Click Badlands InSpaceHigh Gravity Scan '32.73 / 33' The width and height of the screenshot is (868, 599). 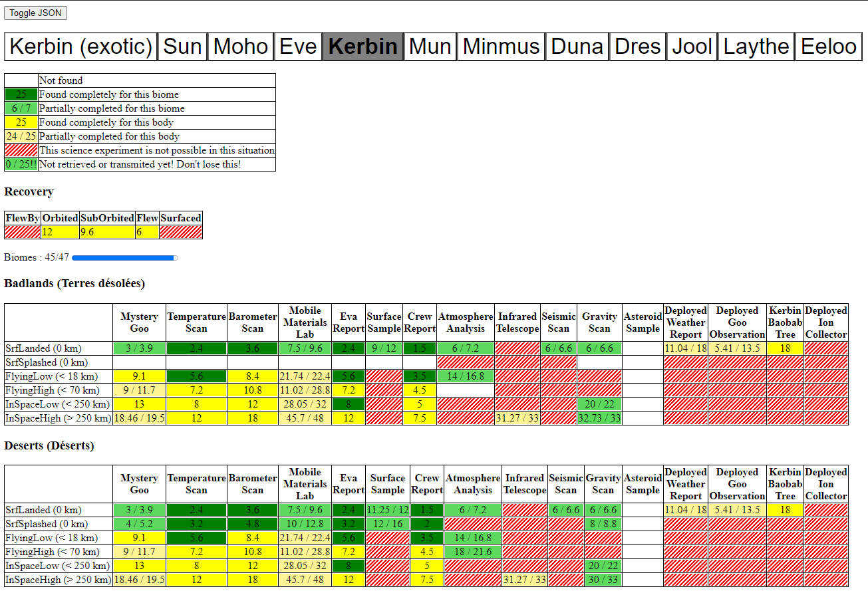(599, 418)
